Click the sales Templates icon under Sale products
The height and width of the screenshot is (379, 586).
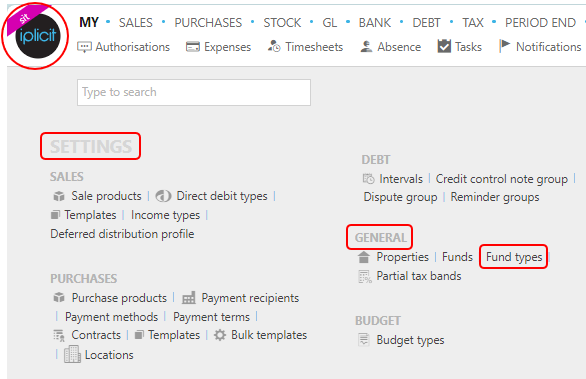click(55, 215)
